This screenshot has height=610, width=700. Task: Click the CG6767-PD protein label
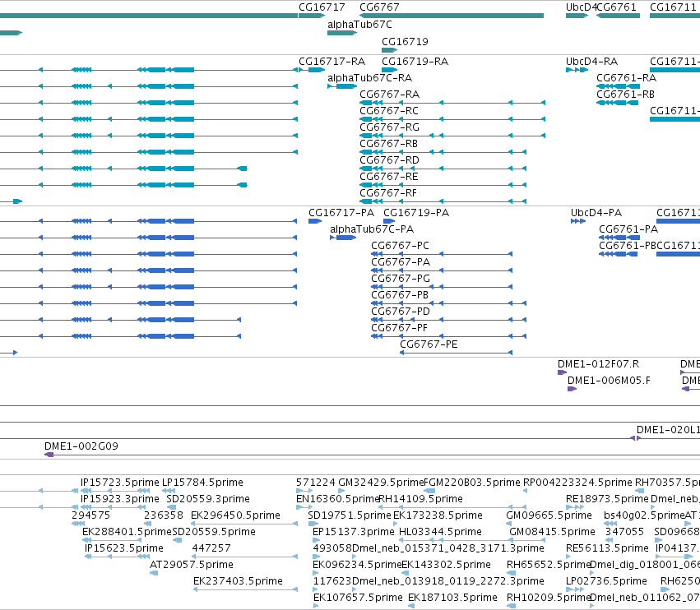[x=401, y=312]
